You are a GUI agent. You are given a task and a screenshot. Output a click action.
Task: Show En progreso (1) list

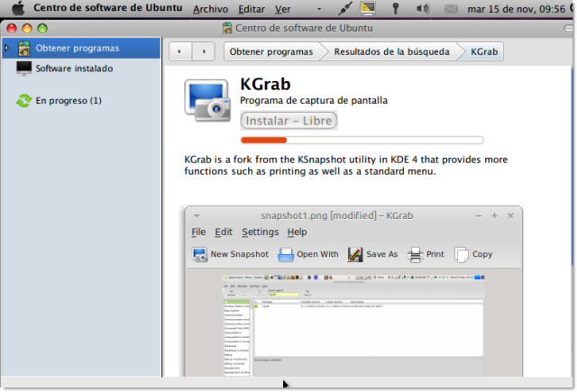point(69,100)
